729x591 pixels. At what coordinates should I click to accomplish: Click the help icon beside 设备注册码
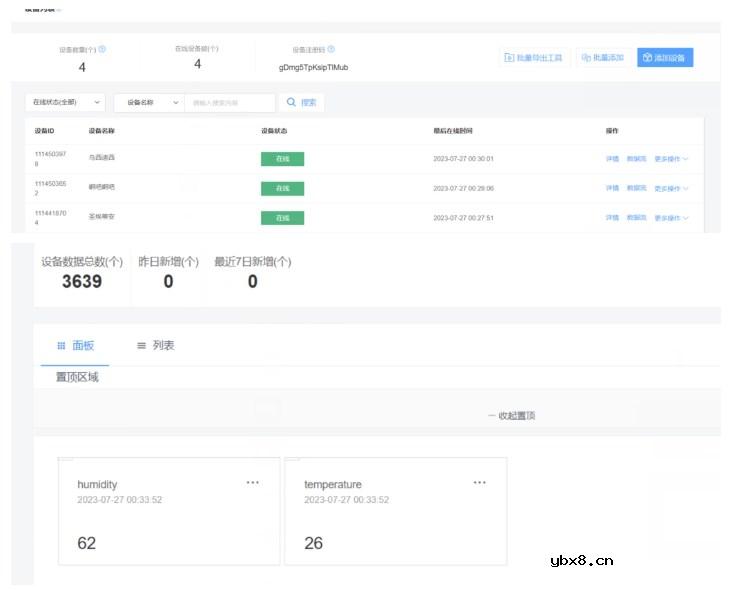(331, 49)
